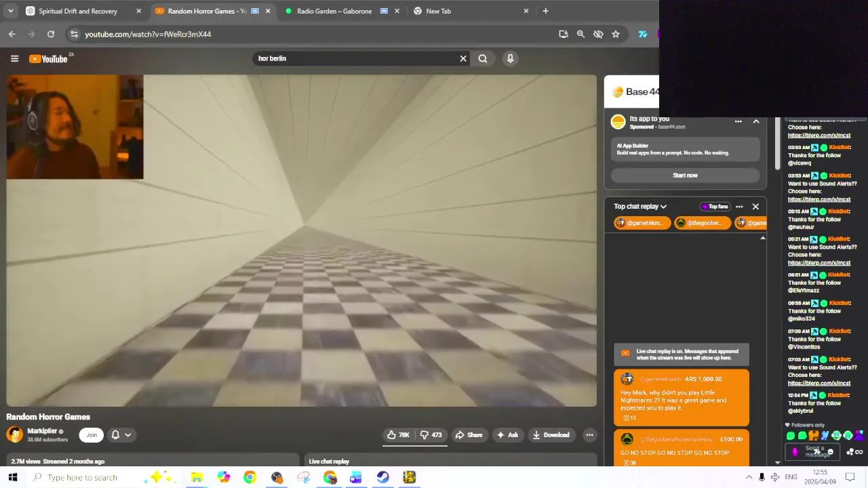
Task: Open Chrome icon on the taskbar
Action: pos(250,477)
